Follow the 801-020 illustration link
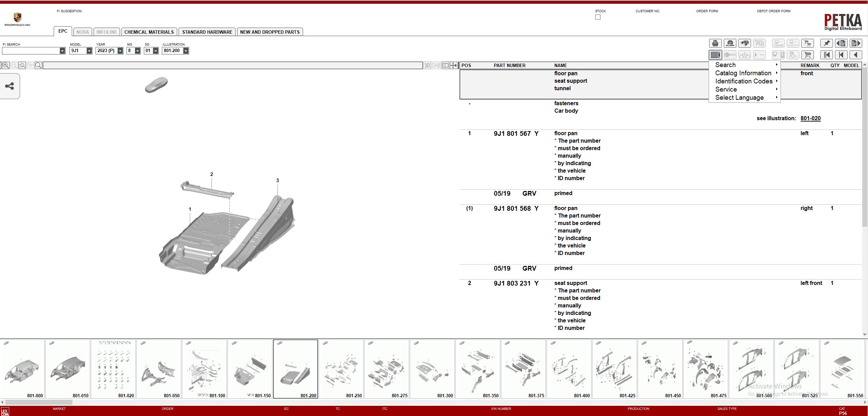868x416 pixels. point(811,118)
